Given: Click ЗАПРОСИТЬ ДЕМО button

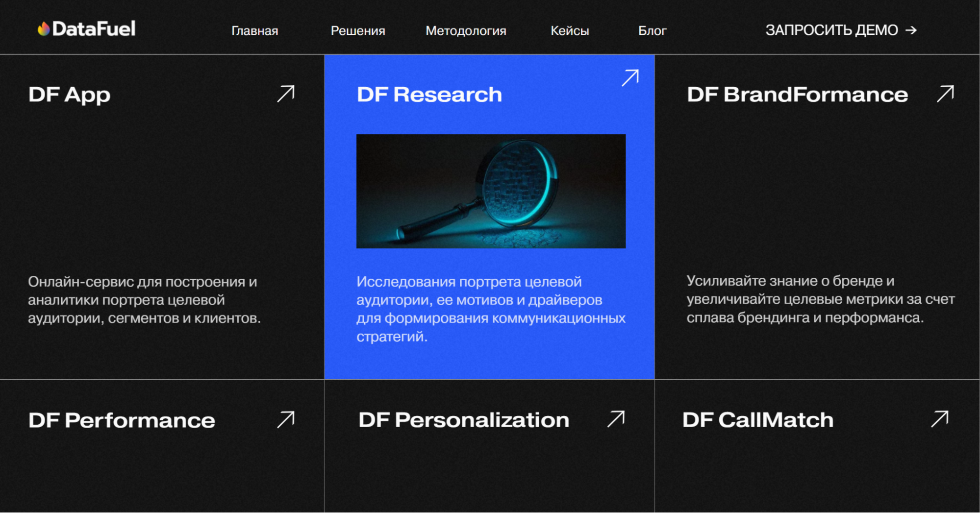Looking at the screenshot, I should point(841,30).
